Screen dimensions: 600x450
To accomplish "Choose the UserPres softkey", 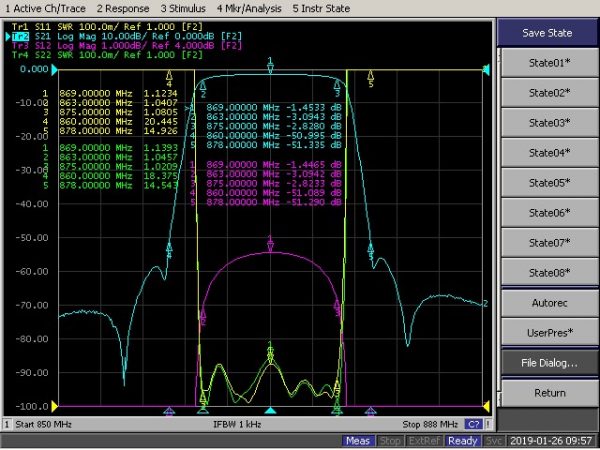I will 549,332.
